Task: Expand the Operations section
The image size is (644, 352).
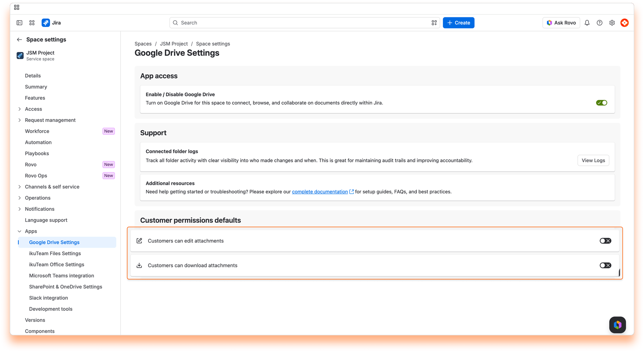Action: [20, 198]
